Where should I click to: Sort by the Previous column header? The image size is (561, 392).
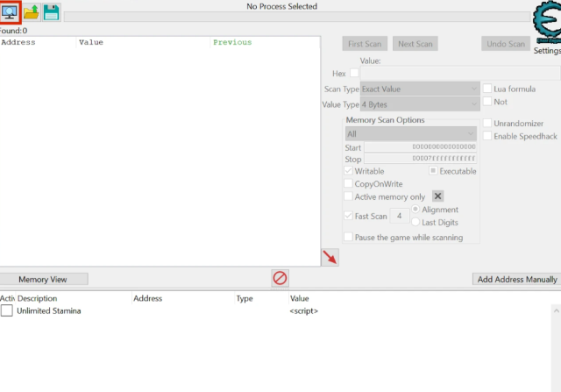click(x=231, y=42)
